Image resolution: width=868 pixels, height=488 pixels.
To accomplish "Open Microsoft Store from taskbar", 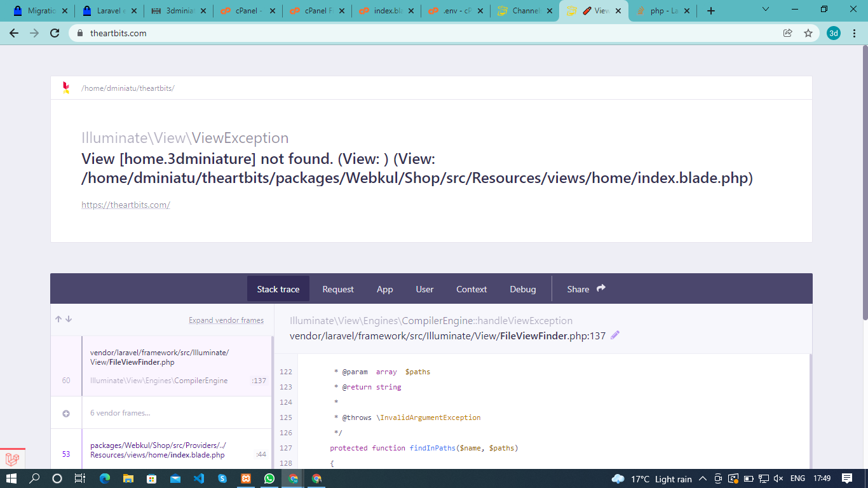I will click(151, 478).
